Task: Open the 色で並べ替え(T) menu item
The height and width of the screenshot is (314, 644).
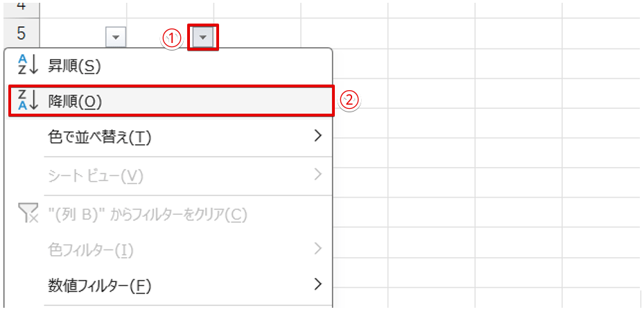Action: pyautogui.click(x=99, y=137)
